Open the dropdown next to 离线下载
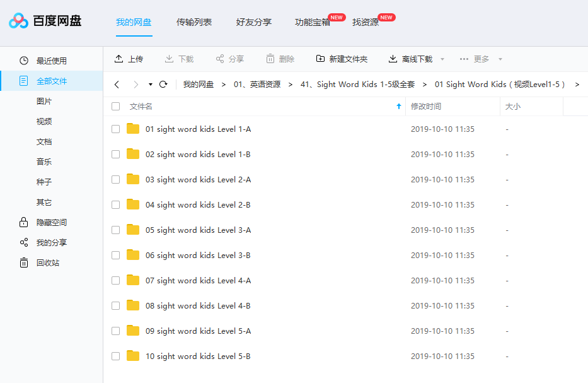The image size is (588, 383). coord(442,58)
